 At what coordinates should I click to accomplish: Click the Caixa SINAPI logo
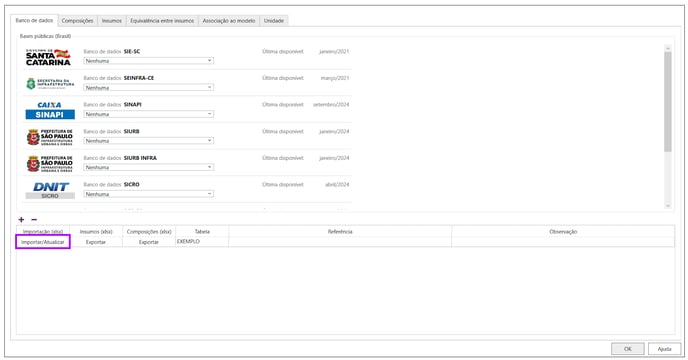coord(50,110)
